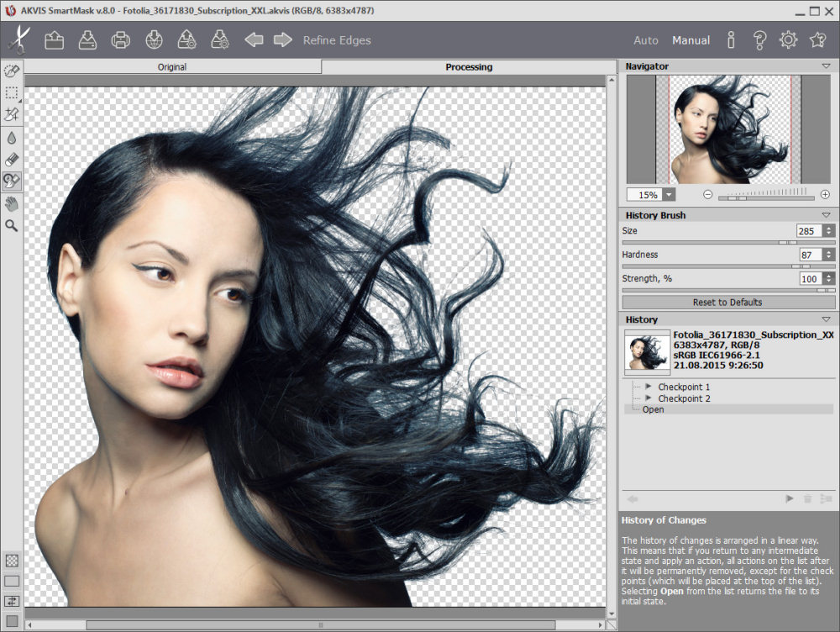Click the dark square button at sidebar bottom
The height and width of the screenshot is (632, 840).
tap(12, 621)
